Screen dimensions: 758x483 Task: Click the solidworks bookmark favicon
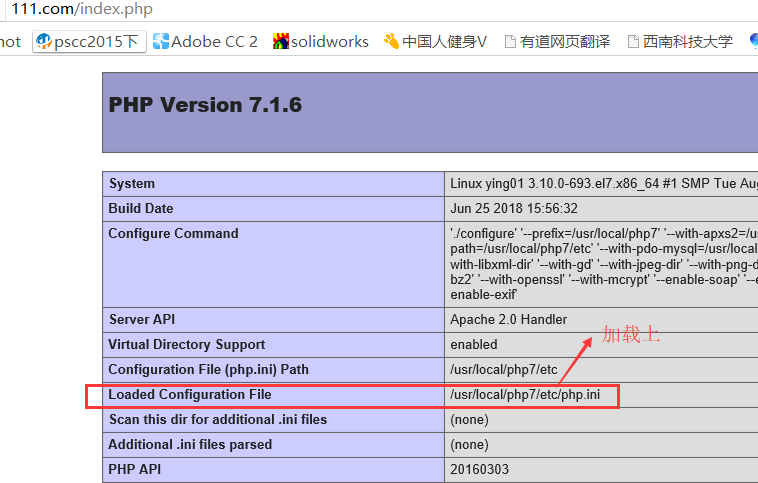(280, 42)
